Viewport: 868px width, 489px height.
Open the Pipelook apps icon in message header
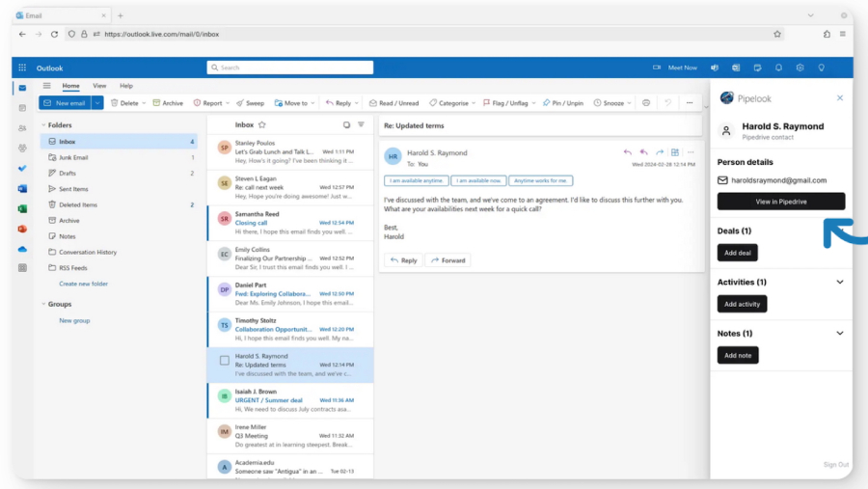[x=675, y=152]
